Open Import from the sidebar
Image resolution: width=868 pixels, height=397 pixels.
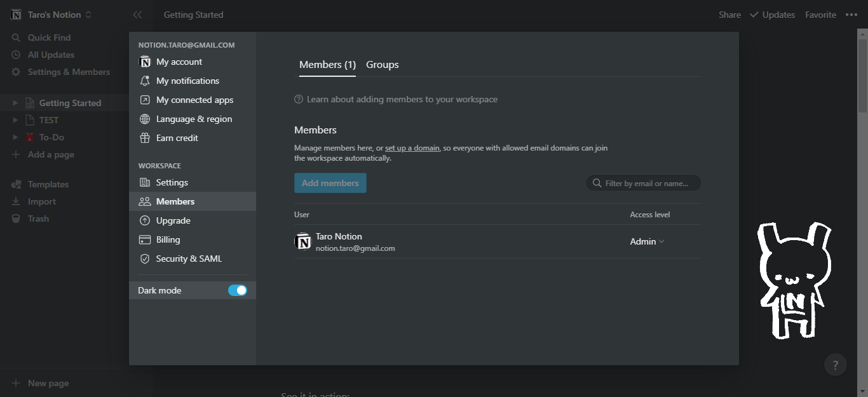[76, 201]
